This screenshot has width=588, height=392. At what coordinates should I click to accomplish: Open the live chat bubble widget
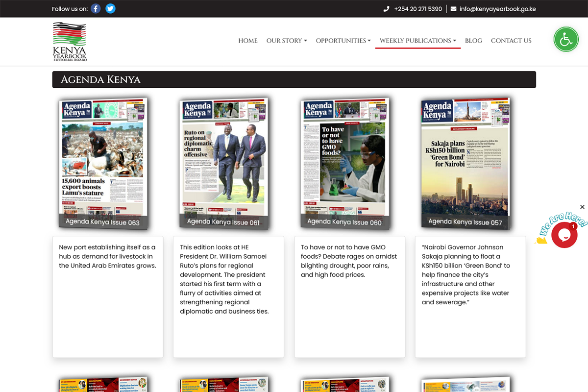click(564, 234)
